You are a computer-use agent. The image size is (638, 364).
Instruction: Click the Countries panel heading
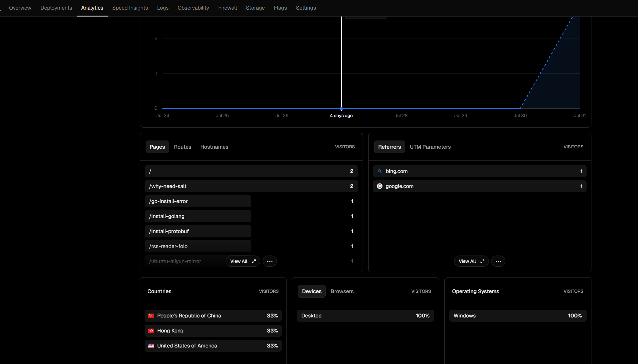[159, 291]
